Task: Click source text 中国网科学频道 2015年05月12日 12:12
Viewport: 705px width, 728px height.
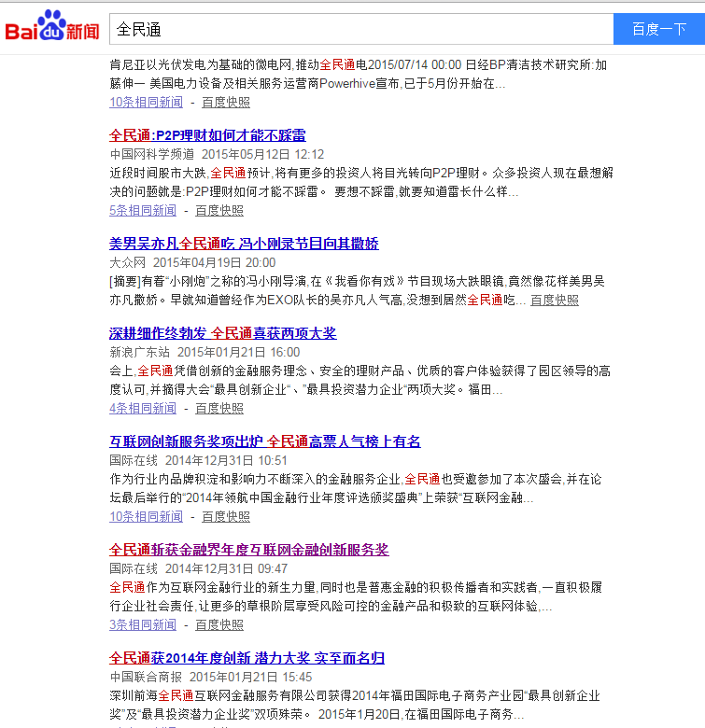Action: tap(217, 154)
